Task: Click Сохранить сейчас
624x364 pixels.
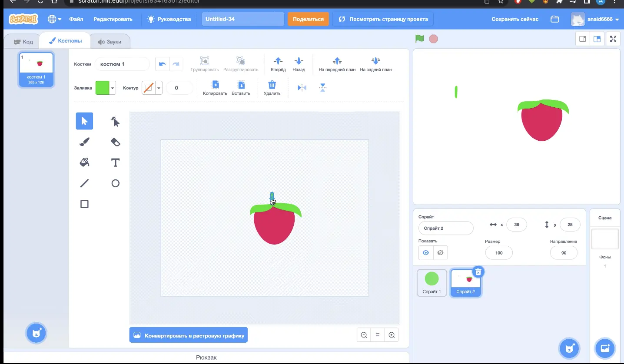Action: 515,19
